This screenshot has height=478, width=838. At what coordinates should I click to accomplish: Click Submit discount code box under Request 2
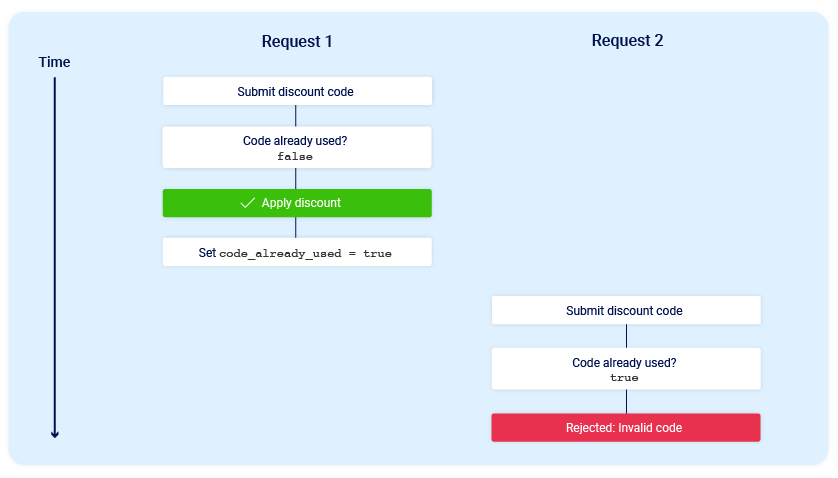click(x=626, y=310)
